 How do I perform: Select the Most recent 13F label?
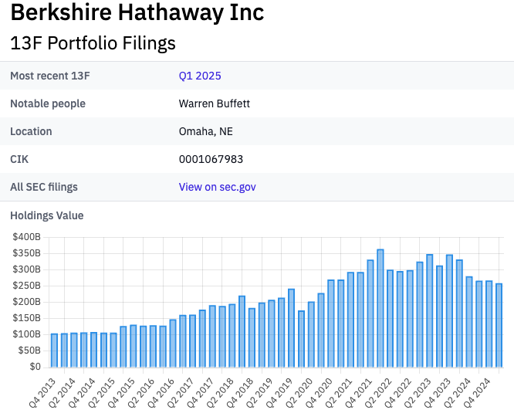pyautogui.click(x=50, y=76)
